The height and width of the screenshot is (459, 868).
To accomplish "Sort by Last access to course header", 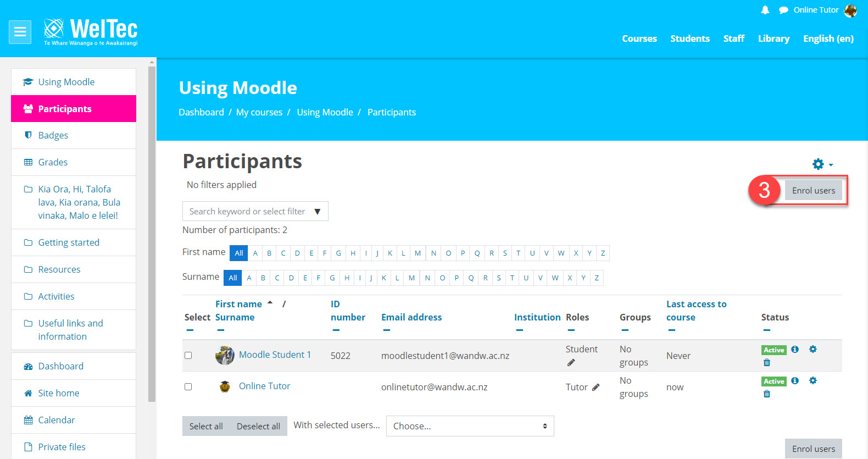I will pos(696,311).
